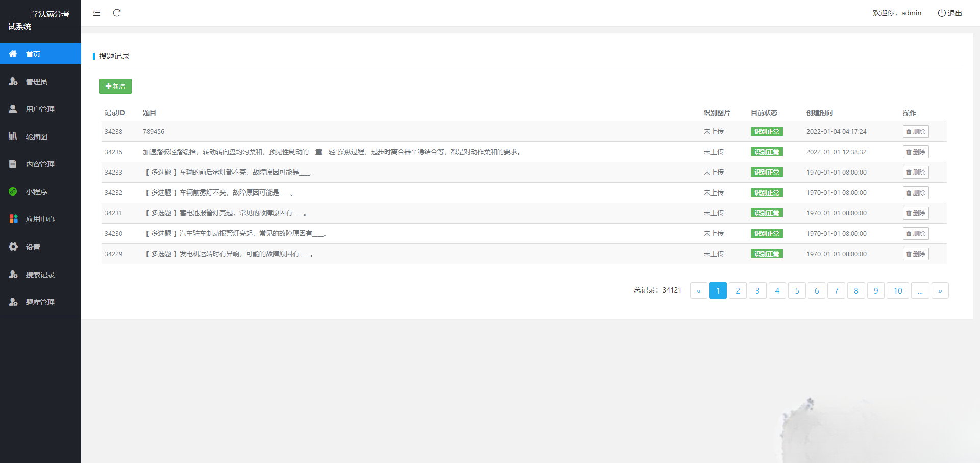The width and height of the screenshot is (980, 463).
Task: Go to page 7
Action: [x=836, y=290]
